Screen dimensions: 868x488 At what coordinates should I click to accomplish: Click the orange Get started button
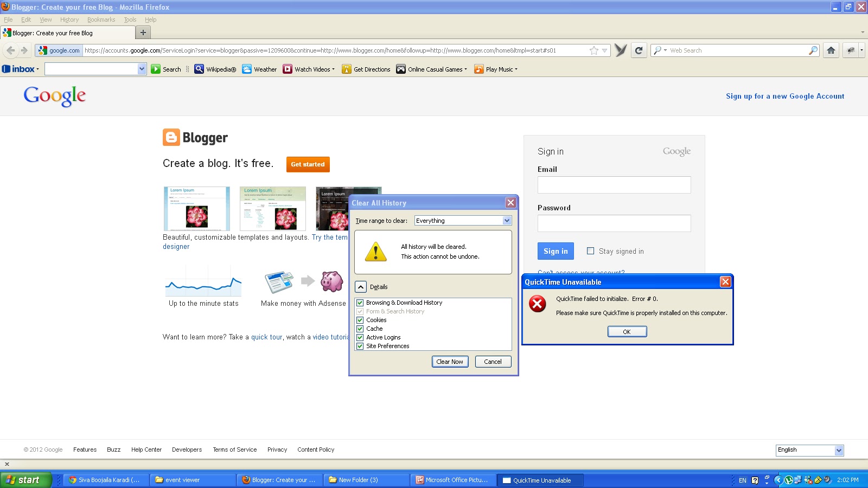click(308, 164)
